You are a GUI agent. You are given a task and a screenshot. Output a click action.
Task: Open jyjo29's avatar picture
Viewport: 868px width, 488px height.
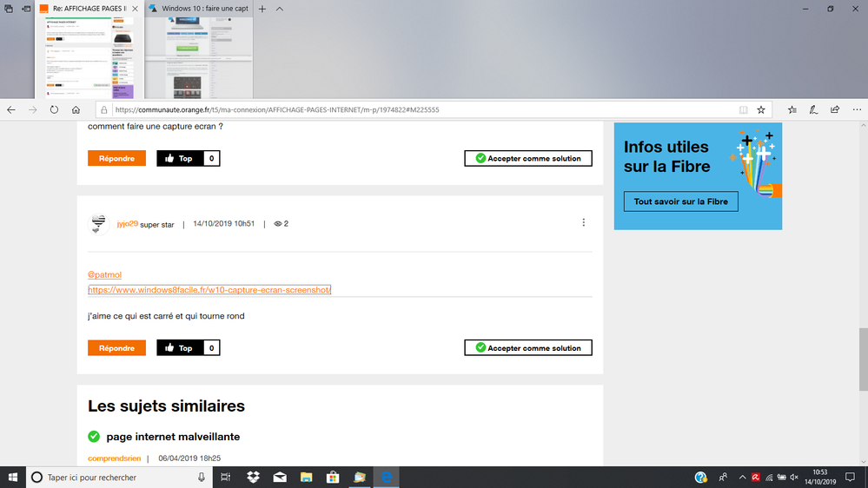[x=98, y=224]
